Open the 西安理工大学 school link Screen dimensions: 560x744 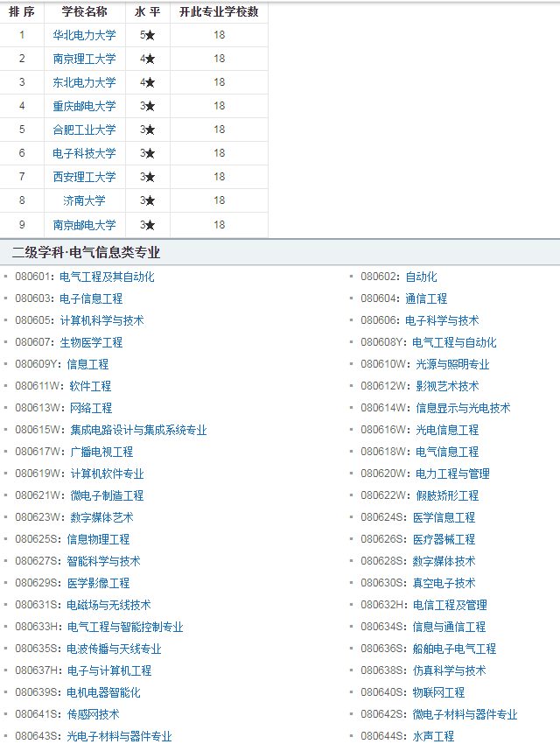tap(84, 177)
